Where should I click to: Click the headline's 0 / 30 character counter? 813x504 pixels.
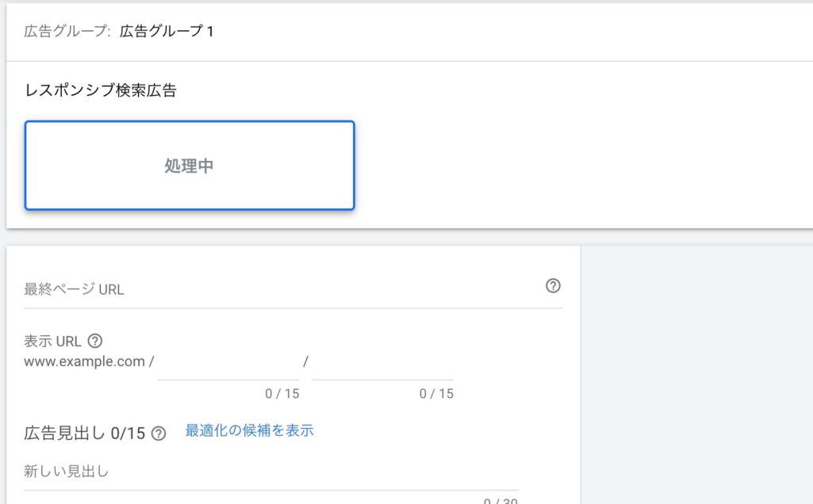[x=500, y=500]
